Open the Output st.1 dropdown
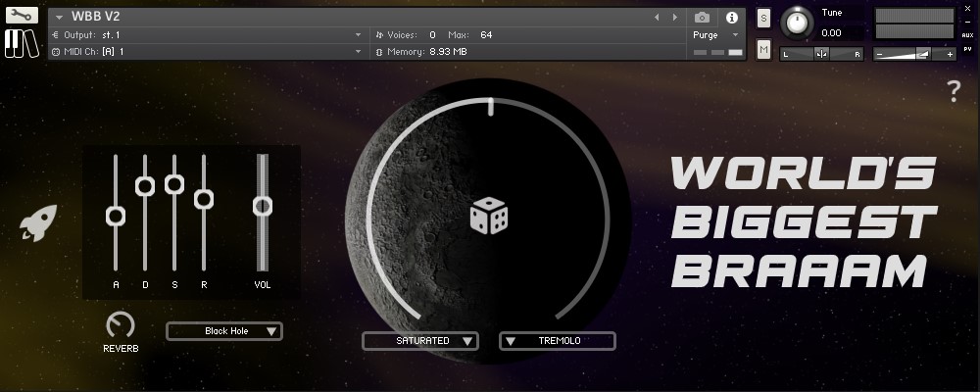980x392 pixels. point(358,35)
